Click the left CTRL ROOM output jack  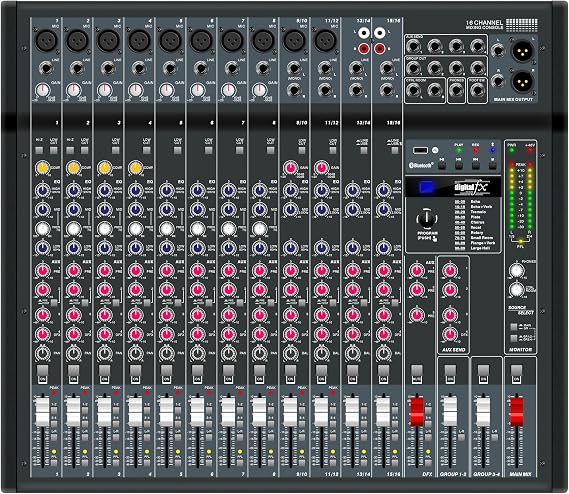413,90
